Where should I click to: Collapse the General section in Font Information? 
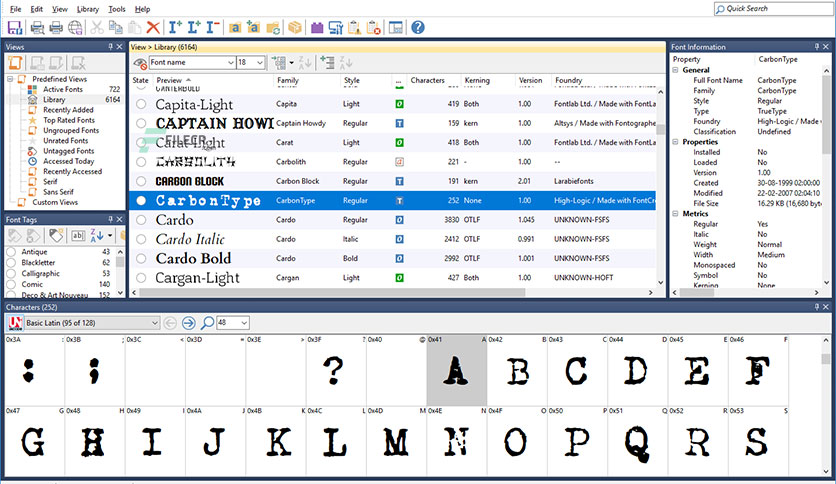675,70
